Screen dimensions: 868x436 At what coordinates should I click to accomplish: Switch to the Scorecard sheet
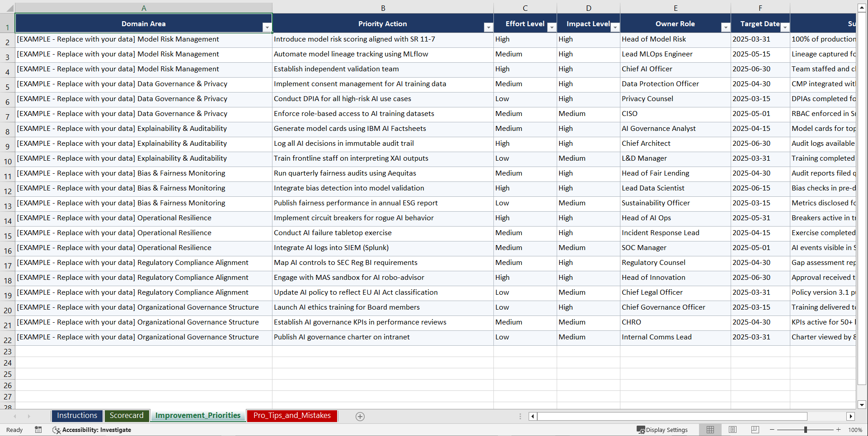coord(127,416)
